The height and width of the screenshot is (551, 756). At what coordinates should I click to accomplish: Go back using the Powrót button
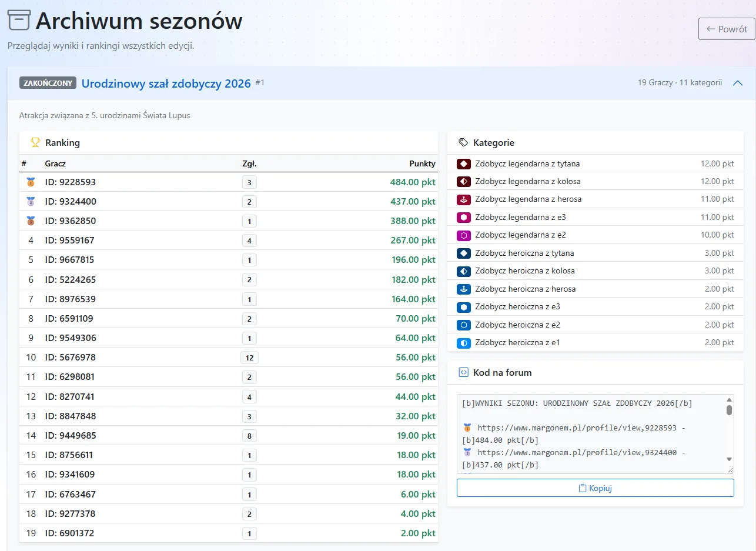[727, 29]
